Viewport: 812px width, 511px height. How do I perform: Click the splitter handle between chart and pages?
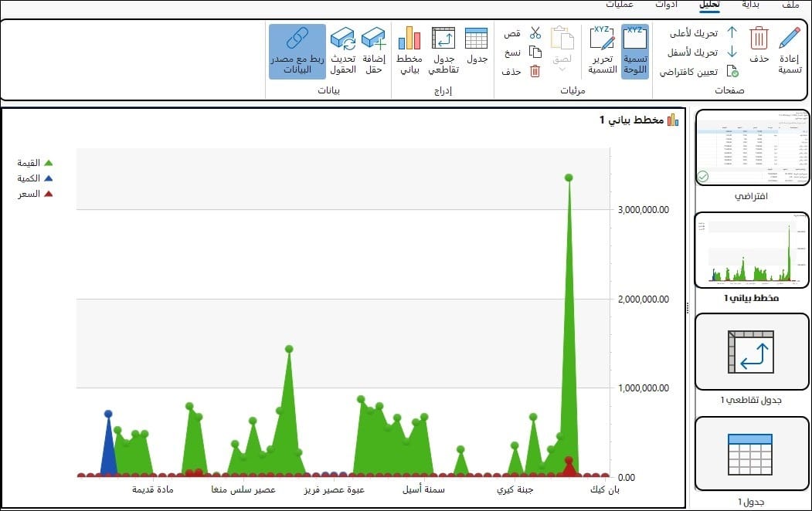[x=688, y=308]
